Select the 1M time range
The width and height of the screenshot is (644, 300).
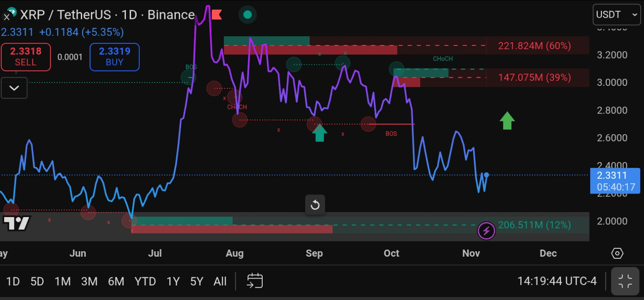click(63, 281)
